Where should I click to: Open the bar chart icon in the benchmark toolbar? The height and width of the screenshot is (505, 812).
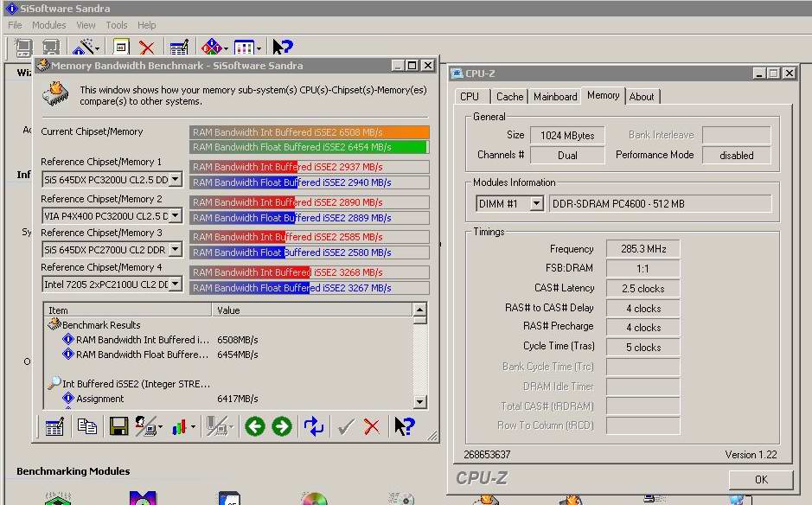(179, 427)
